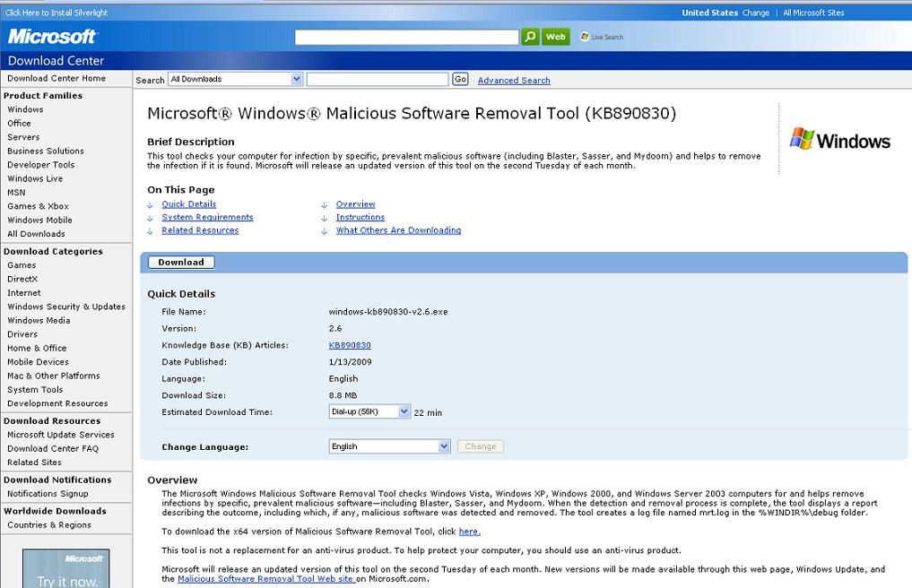This screenshot has width=912, height=588.
Task: Click the 'here.' x64 version link
Action: [469, 531]
